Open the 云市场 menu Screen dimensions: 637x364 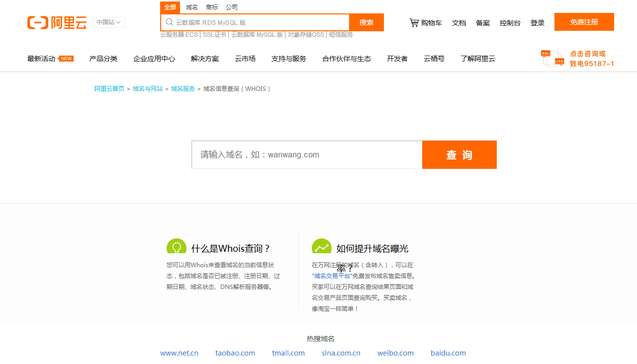point(245,59)
